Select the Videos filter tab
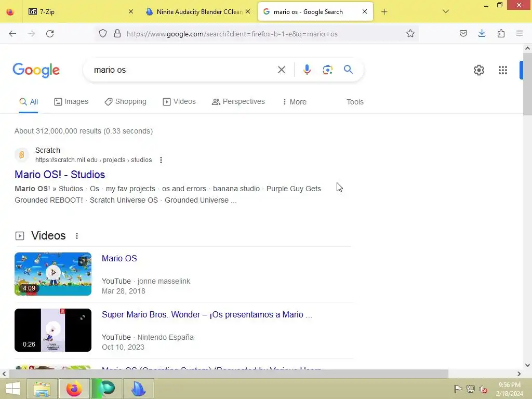Screen dimensions: 532x399 pyautogui.click(x=179, y=102)
